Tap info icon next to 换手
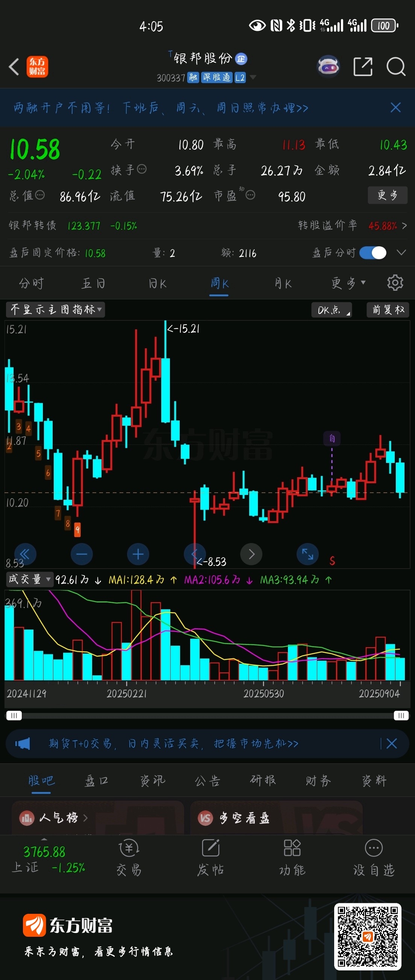This screenshot has width=415, height=980. pos(141,169)
